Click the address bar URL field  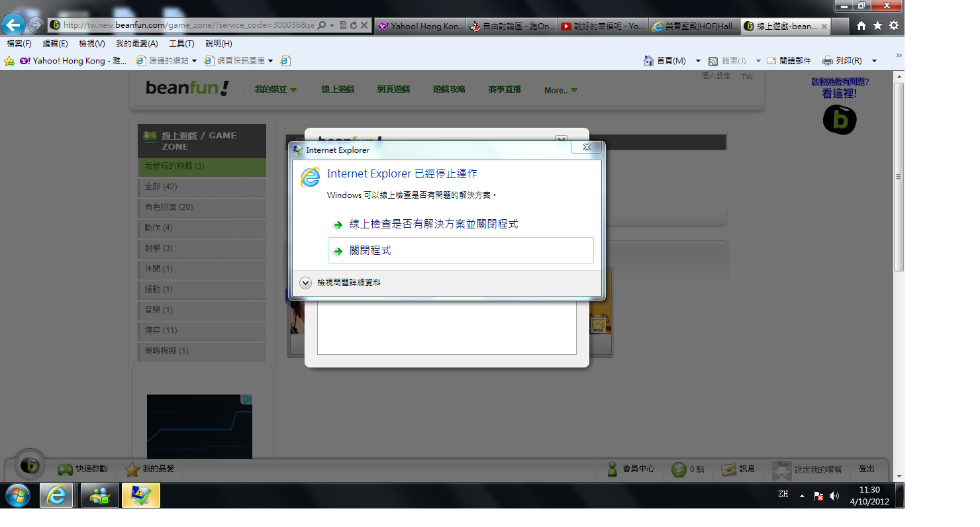[189, 25]
